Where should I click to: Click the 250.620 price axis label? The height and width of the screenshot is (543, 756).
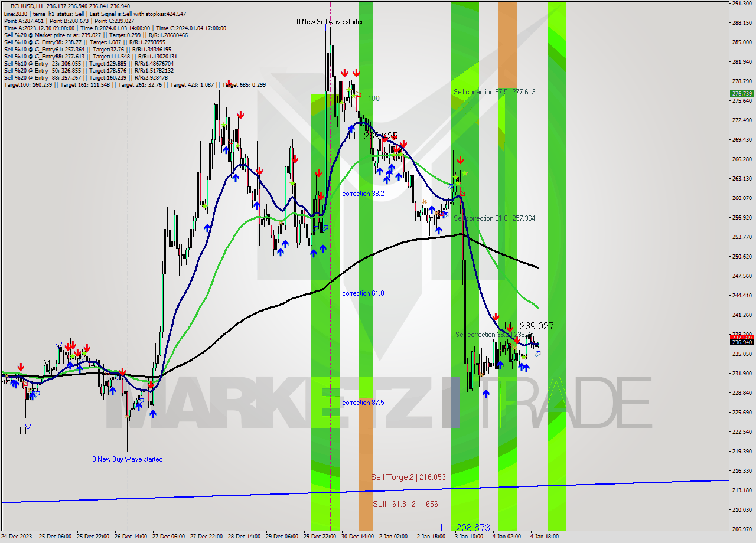(742, 257)
